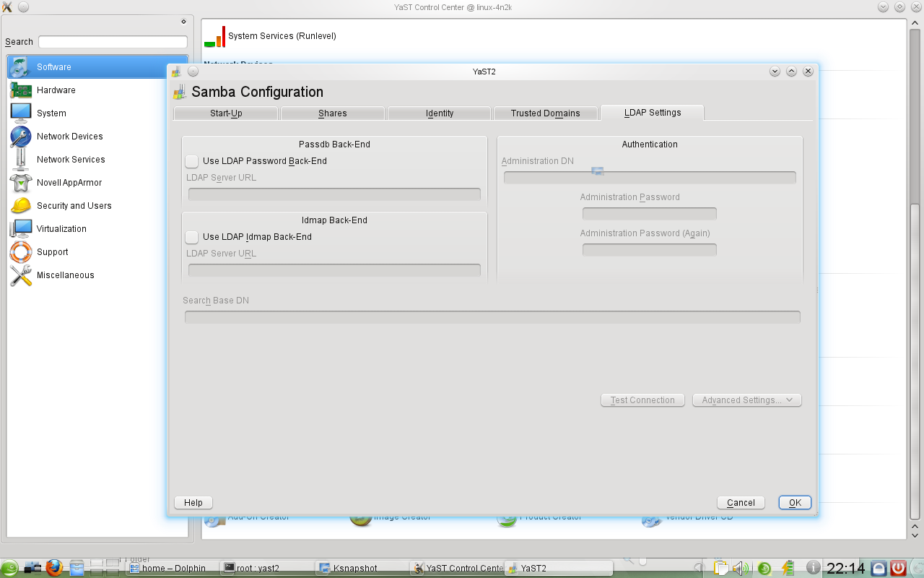Click the Authentication group title
924x578 pixels.
pyautogui.click(x=650, y=144)
